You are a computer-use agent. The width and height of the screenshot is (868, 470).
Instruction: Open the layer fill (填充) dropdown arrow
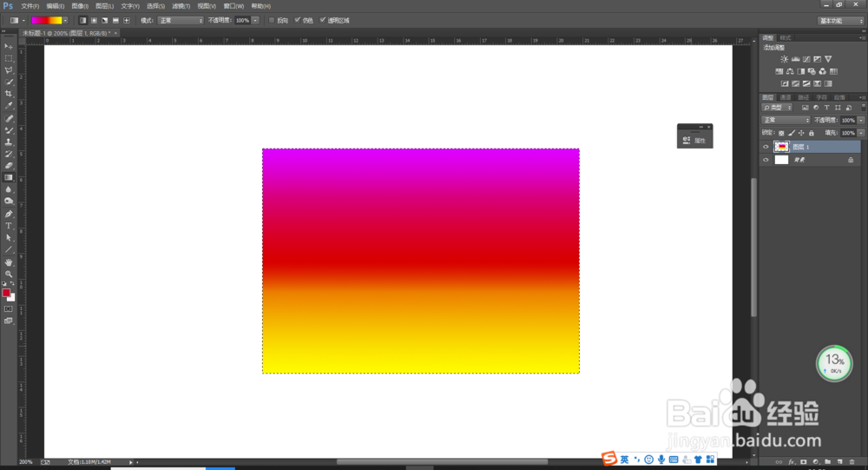point(861,133)
